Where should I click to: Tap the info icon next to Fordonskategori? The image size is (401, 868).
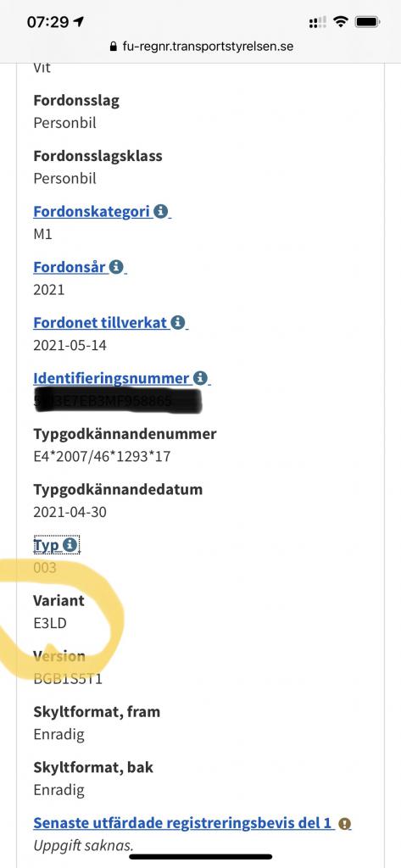pyautogui.click(x=160, y=211)
